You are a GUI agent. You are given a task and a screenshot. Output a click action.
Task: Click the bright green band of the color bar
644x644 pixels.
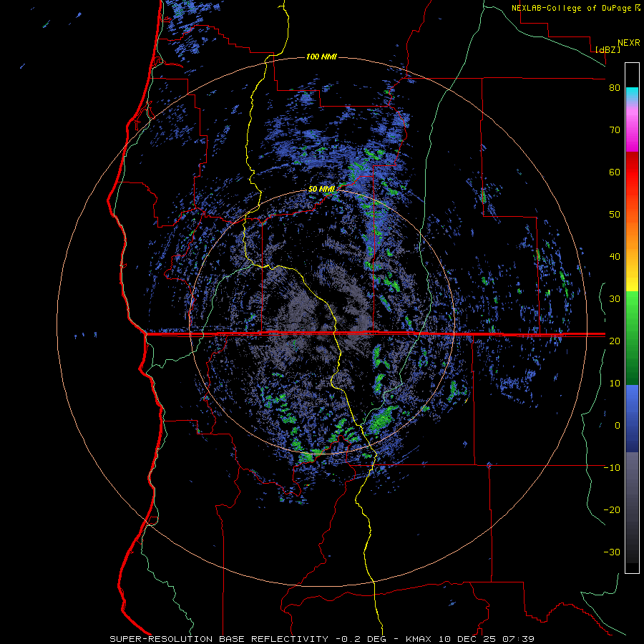632,306
